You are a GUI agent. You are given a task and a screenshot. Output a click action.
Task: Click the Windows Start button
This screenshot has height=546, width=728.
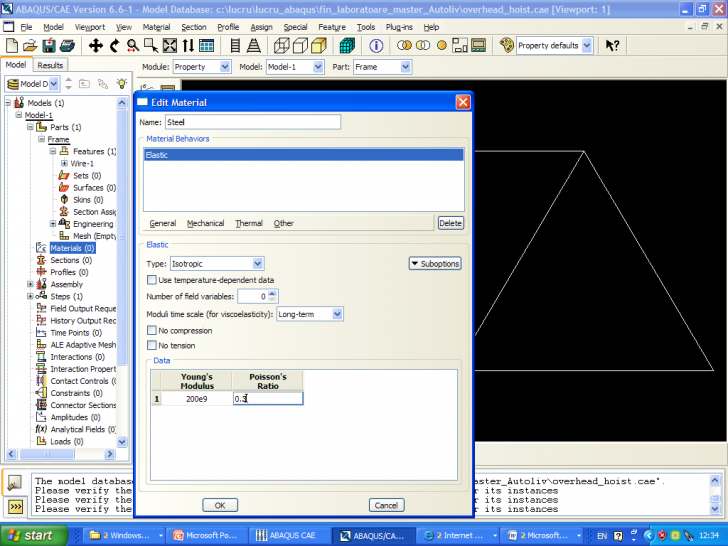[31, 535]
